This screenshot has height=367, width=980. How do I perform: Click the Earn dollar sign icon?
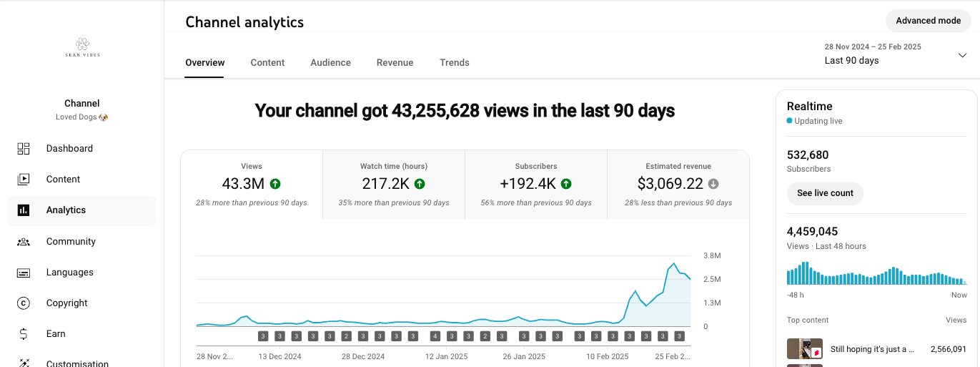pos(24,334)
